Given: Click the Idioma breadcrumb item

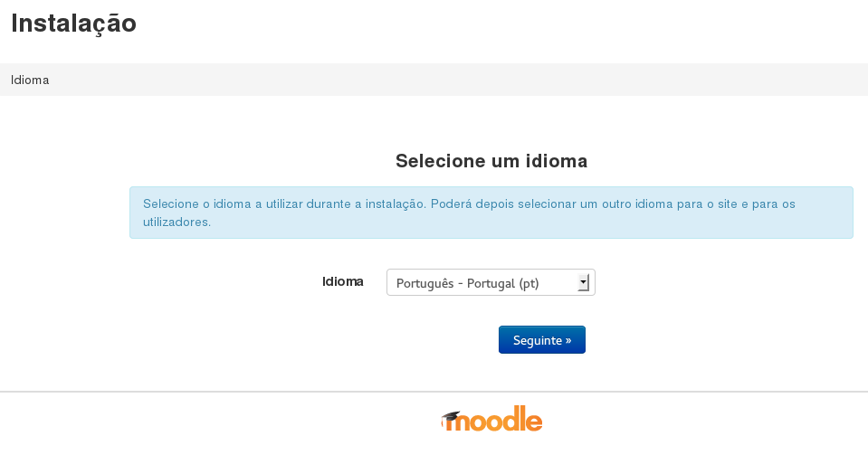Looking at the screenshot, I should pyautogui.click(x=30, y=80).
